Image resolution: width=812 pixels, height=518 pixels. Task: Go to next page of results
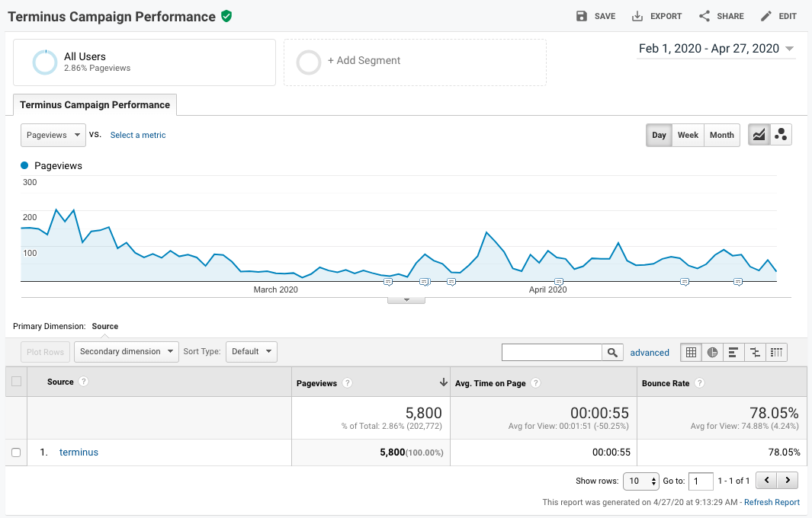[x=787, y=481]
